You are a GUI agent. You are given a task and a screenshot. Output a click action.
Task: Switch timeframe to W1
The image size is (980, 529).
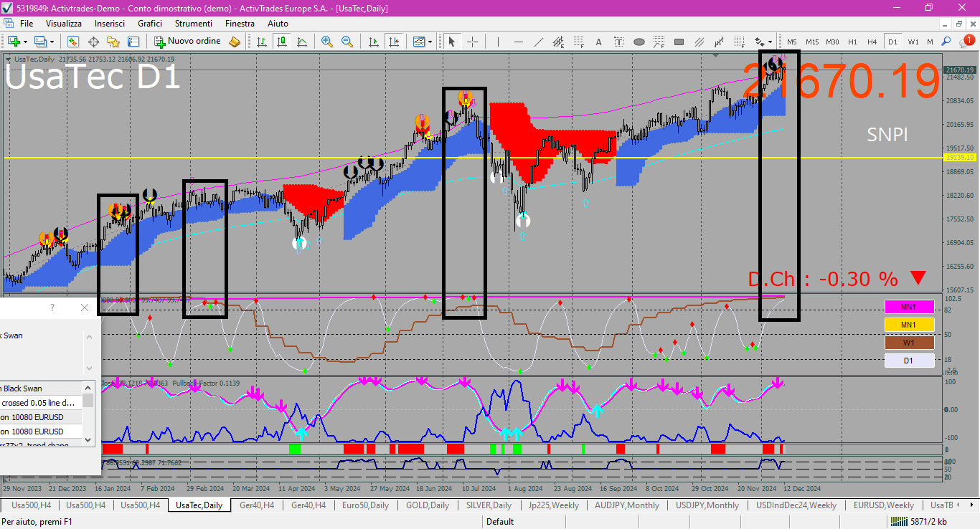point(913,42)
